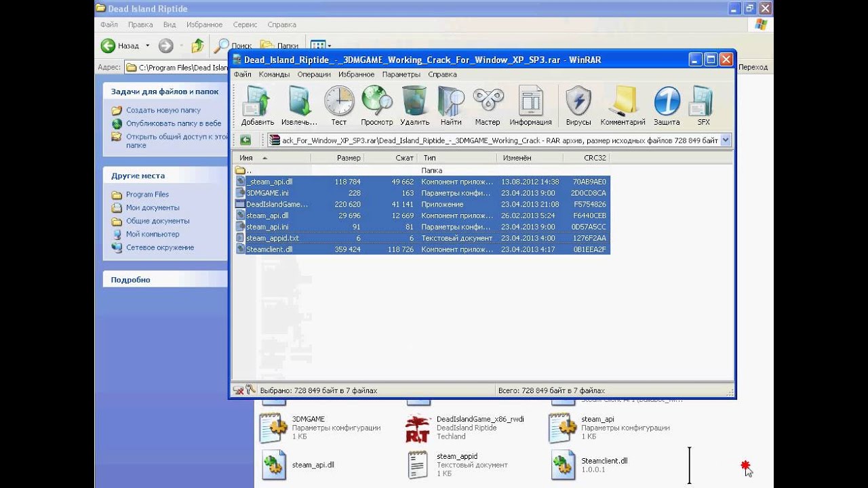The image size is (868, 488).
Task: Select the steam_api.ini row in the archive
Action: tap(421, 227)
